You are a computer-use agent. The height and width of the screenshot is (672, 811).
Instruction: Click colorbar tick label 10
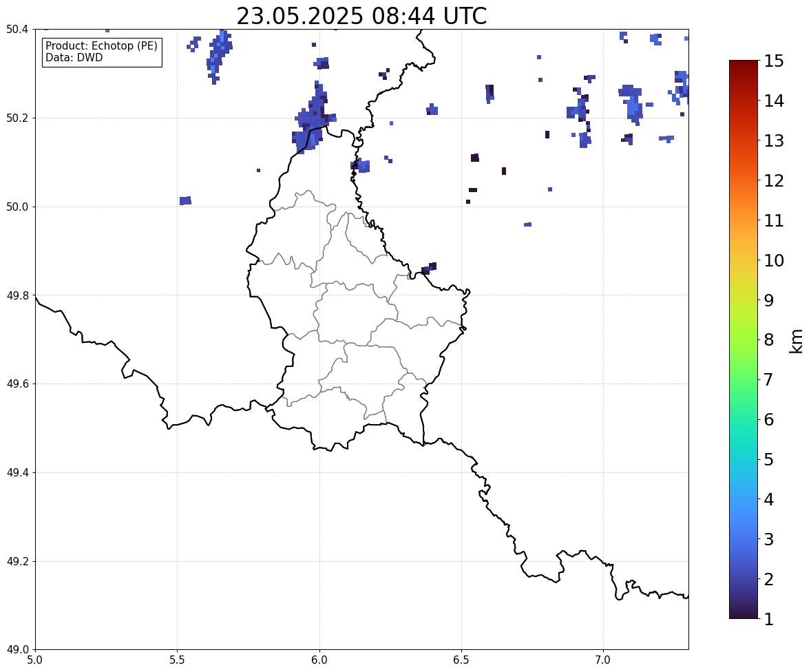click(x=774, y=260)
